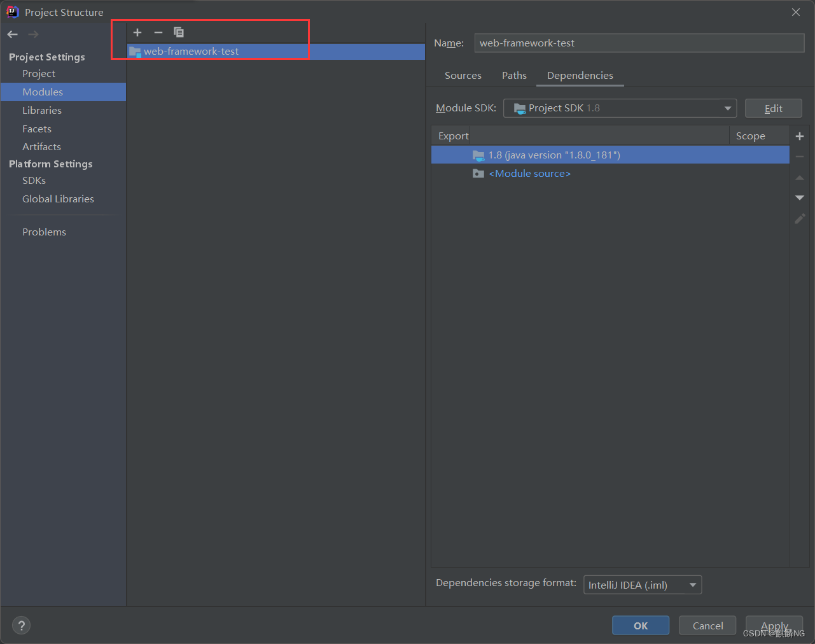Select Modules in the sidebar
This screenshot has width=815, height=644.
pyautogui.click(x=63, y=92)
